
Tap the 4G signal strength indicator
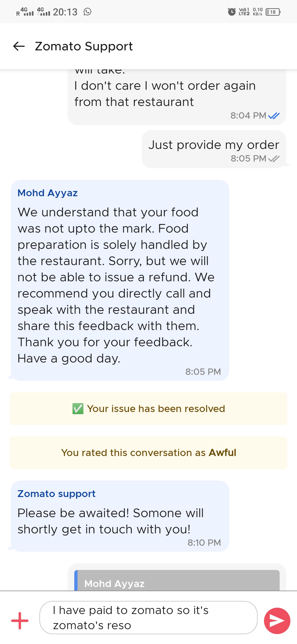pyautogui.click(x=28, y=12)
